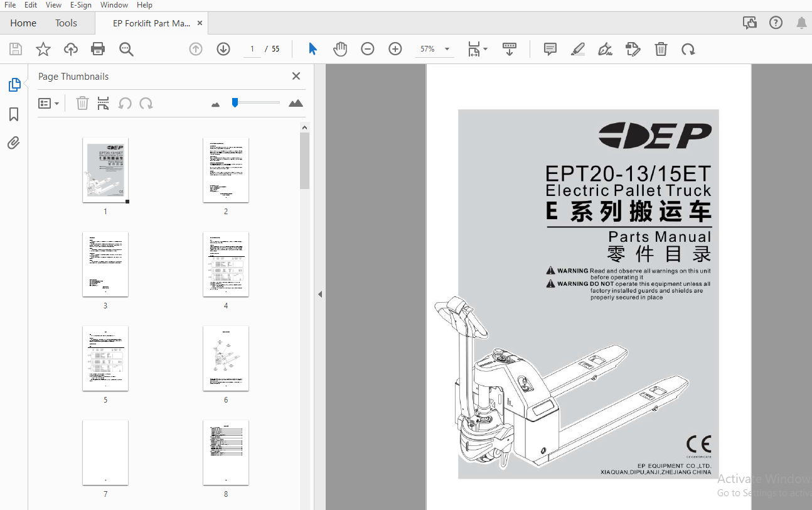
Task: Activate the selection arrow tool
Action: click(x=313, y=49)
